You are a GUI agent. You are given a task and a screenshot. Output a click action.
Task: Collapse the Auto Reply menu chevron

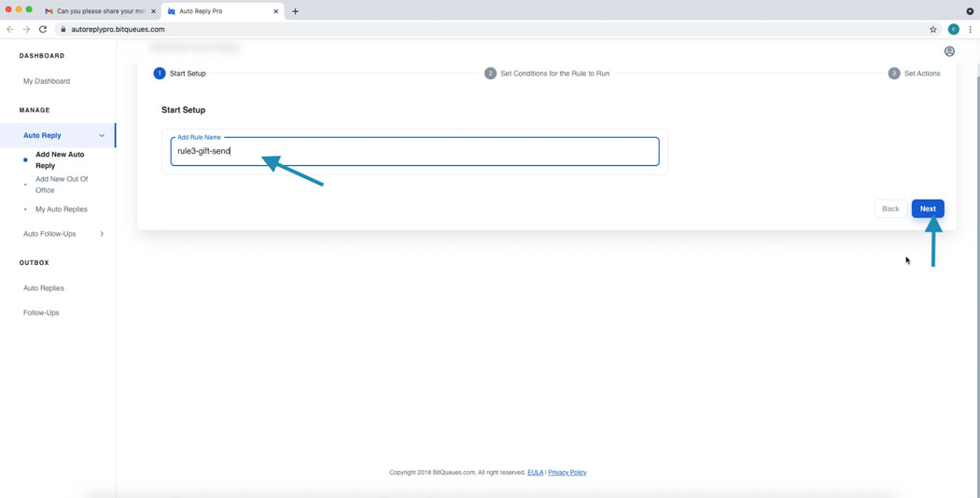coord(102,135)
